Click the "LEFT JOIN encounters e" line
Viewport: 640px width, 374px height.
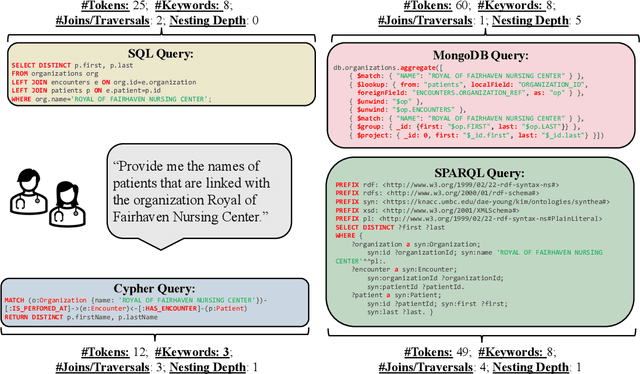(104, 82)
